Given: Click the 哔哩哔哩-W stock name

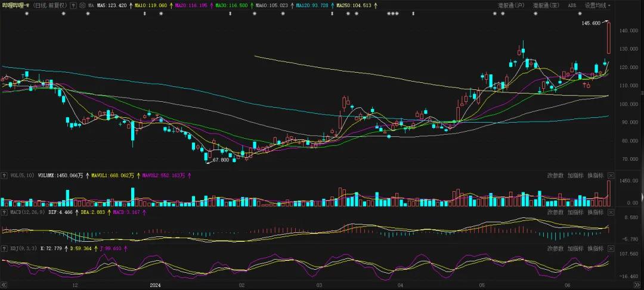Looking at the screenshot, I should coord(15,6).
